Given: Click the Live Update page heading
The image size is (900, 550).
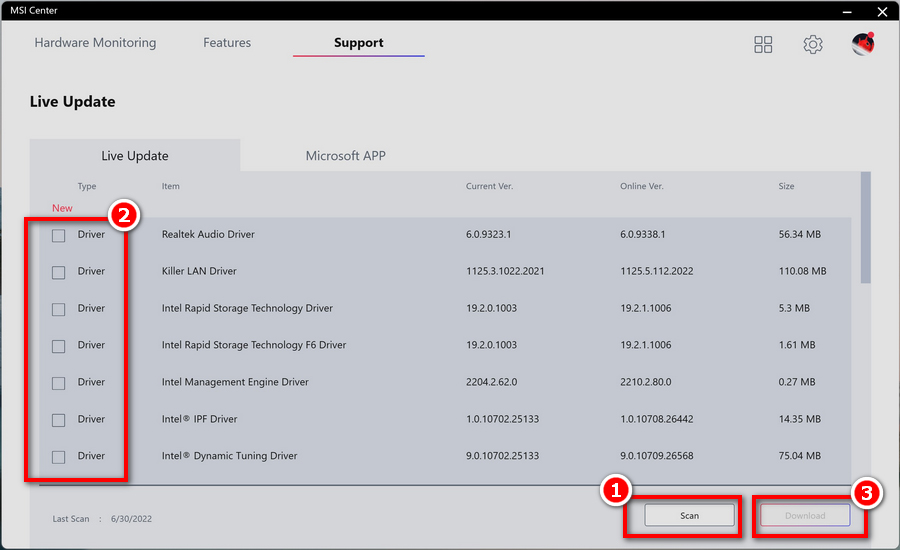Looking at the screenshot, I should pos(72,102).
